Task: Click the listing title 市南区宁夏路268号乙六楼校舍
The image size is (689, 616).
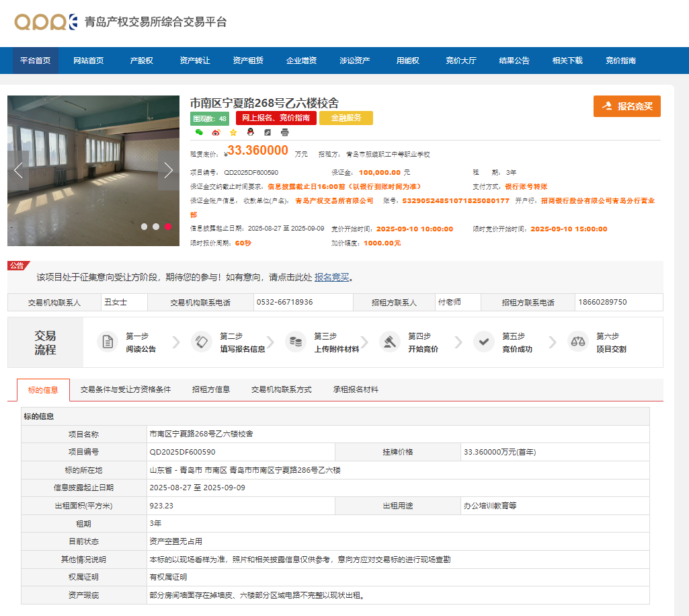Action: coord(264,103)
